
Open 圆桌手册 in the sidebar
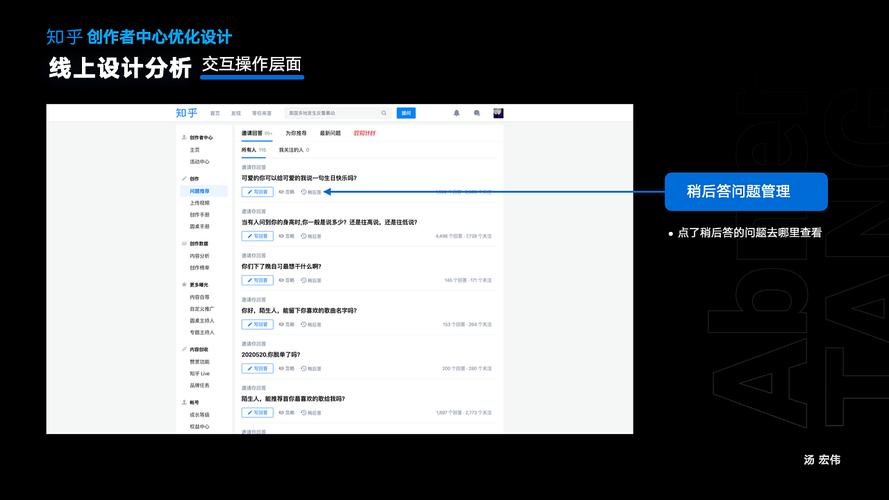[x=200, y=227]
